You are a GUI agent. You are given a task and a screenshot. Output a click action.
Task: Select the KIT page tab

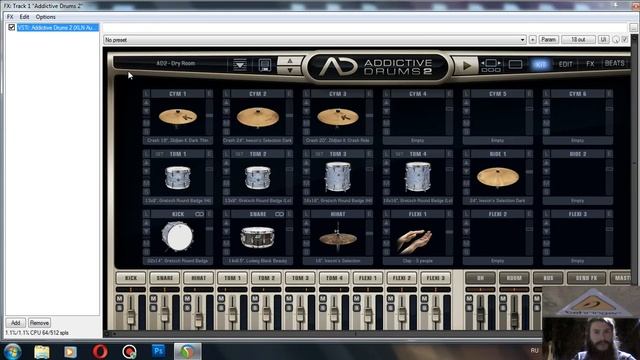point(540,64)
